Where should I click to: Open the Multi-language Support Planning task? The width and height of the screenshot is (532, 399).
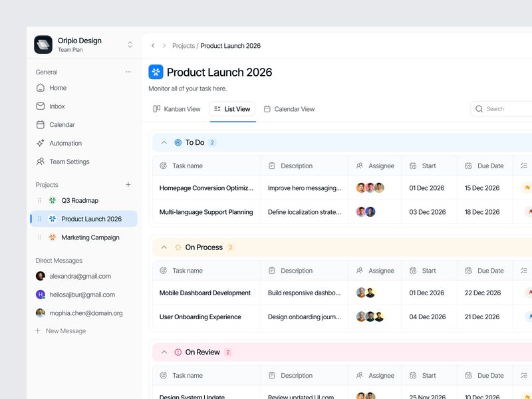point(206,212)
